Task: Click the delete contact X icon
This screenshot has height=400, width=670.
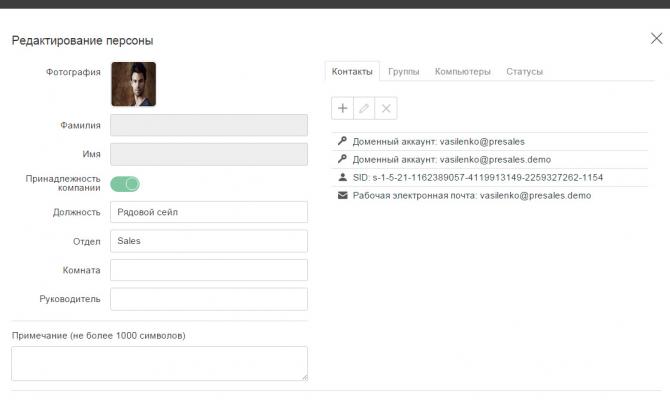Action: (387, 108)
